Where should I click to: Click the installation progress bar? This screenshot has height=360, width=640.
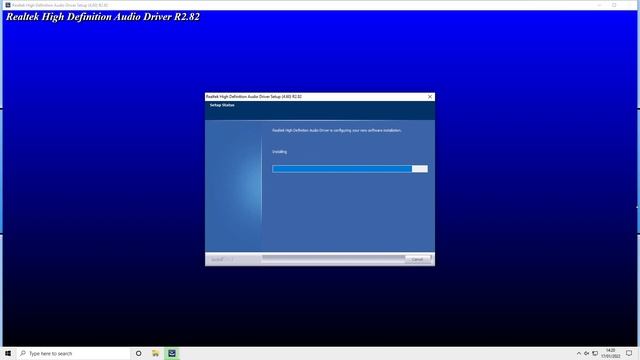(350, 169)
